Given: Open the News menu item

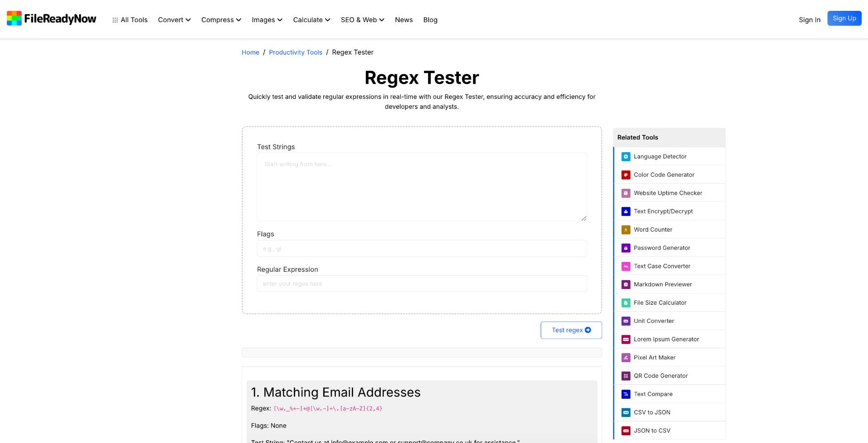Looking at the screenshot, I should pyautogui.click(x=404, y=20).
